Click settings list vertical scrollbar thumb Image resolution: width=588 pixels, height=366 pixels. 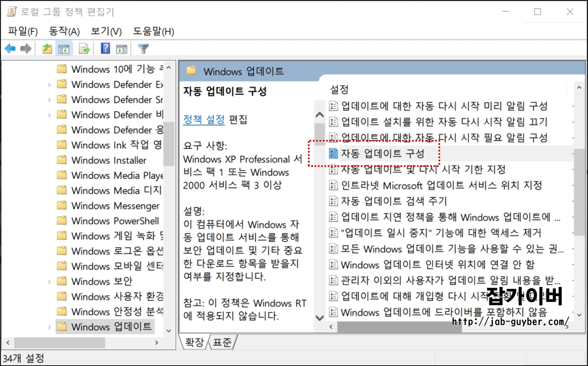pyautogui.click(x=579, y=192)
